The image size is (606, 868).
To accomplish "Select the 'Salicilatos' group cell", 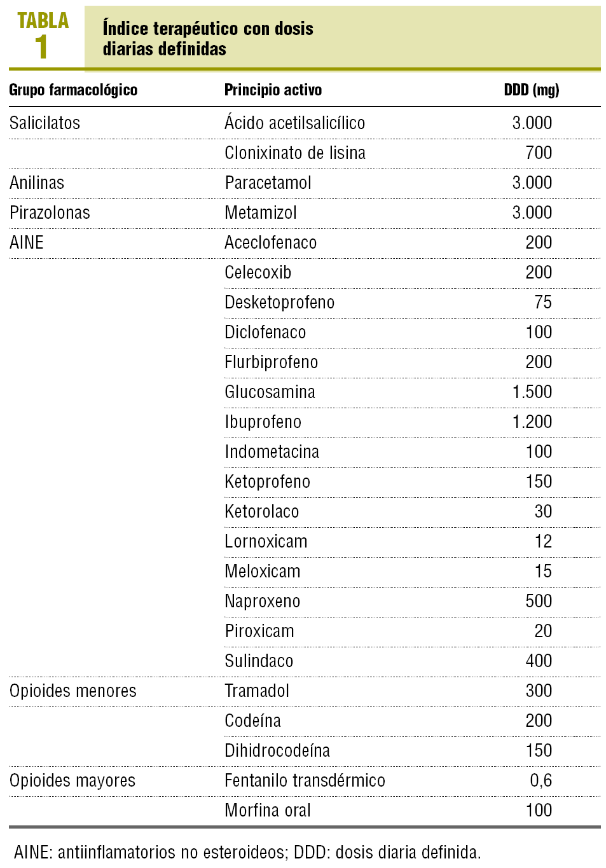I will pyautogui.click(x=45, y=123).
